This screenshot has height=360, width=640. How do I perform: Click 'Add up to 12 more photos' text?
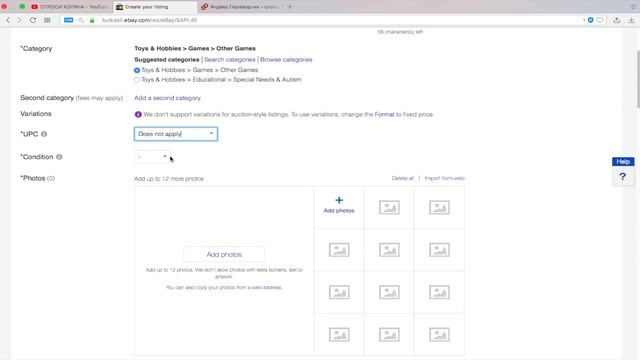[169, 179]
